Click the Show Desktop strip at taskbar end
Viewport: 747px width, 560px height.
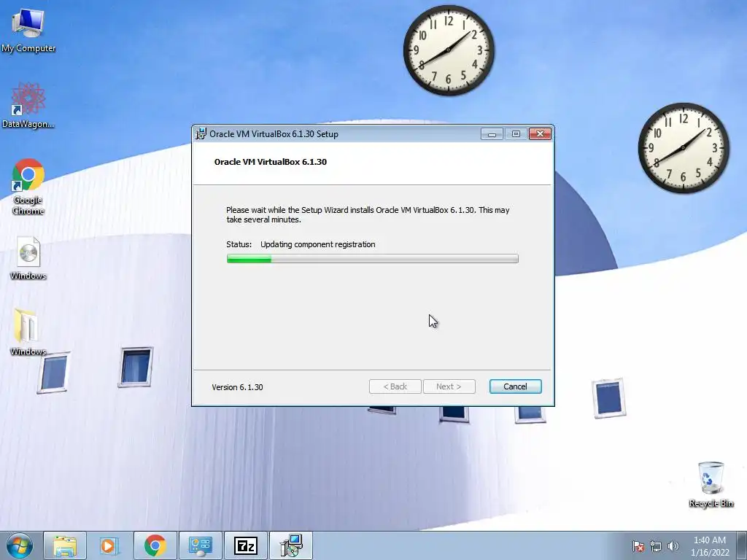[x=742, y=545]
